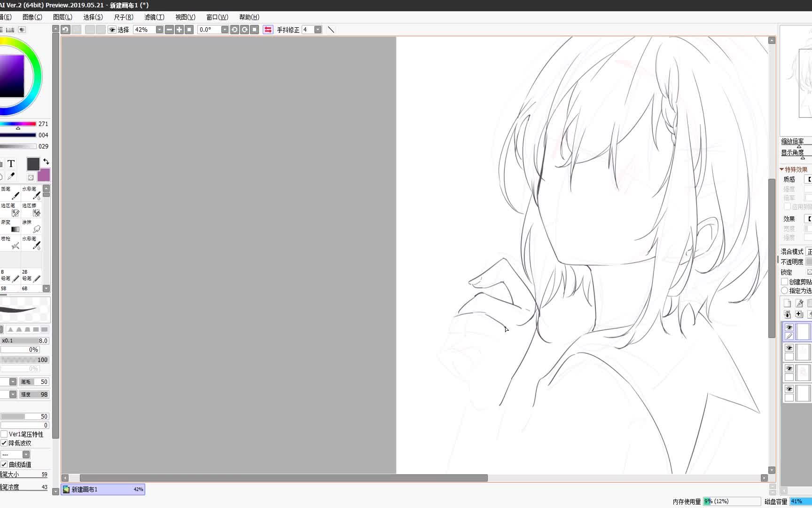Viewport: 812px width, 508px height.
Task: Switch to 新建画布1 canvas tab
Action: tap(103, 489)
